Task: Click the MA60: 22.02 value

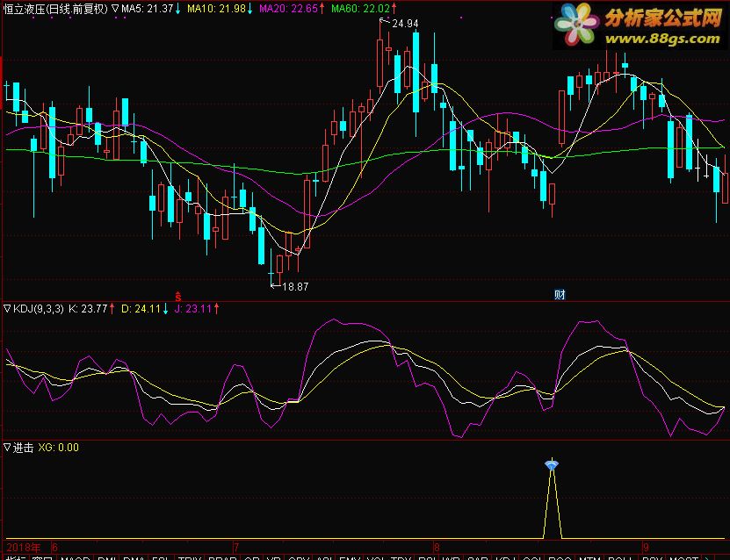Action: (x=360, y=9)
